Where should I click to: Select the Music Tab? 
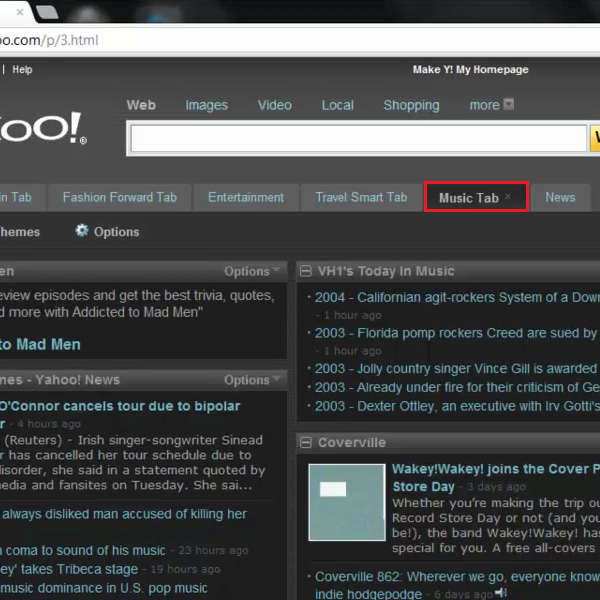click(469, 198)
